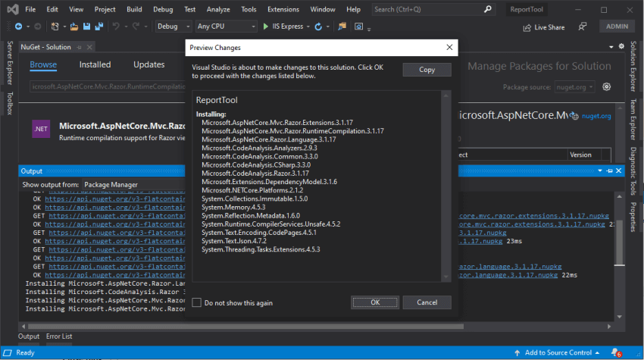The image size is (644, 360).
Task: Click the Output panel vertical scrollbar thumb
Action: pyautogui.click(x=619, y=243)
